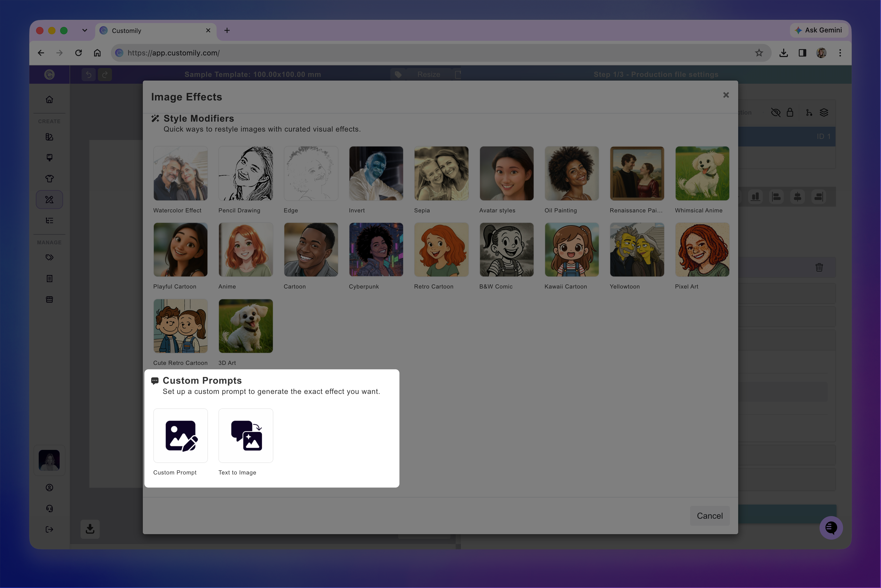Choose the Anime style thumbnail
The width and height of the screenshot is (881, 588).
tap(246, 250)
